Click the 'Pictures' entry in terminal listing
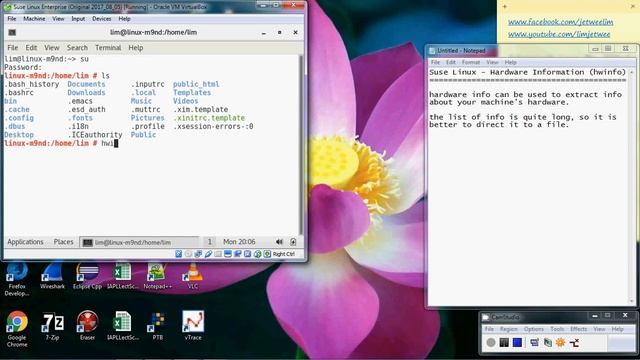This screenshot has width=640, height=360. [x=147, y=118]
